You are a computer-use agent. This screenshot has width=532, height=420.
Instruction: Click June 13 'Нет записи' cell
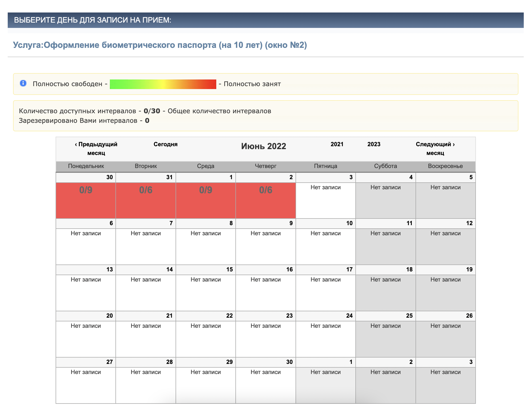[86, 293]
